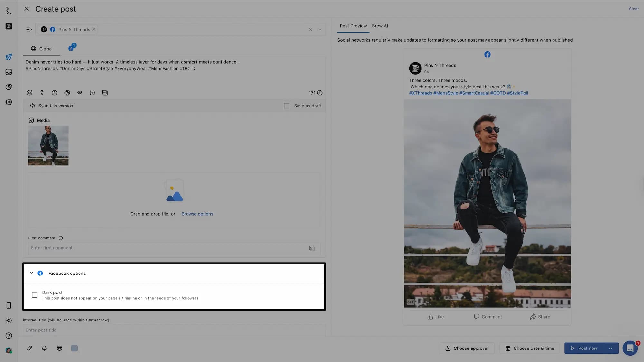Viewport: 644px width, 362px height.
Task: Click the Browse options link
Action: tap(197, 214)
